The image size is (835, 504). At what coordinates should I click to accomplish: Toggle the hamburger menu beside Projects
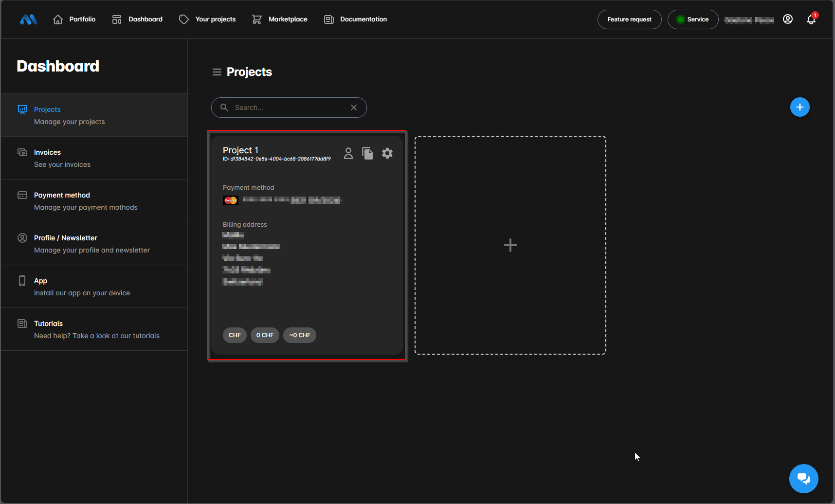(217, 72)
